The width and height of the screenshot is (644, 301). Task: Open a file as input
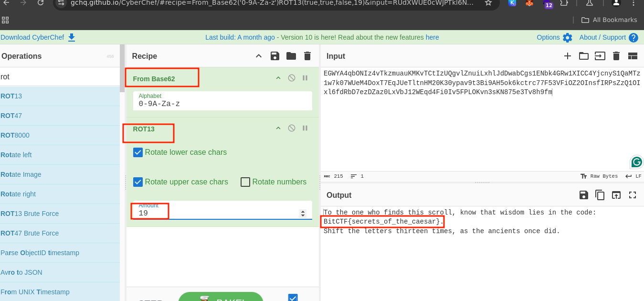(x=600, y=56)
